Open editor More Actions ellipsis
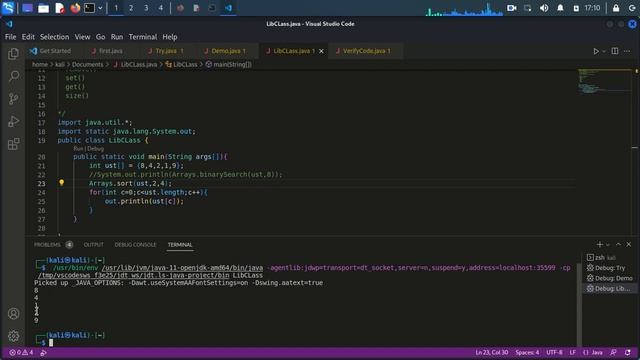 click(x=627, y=51)
